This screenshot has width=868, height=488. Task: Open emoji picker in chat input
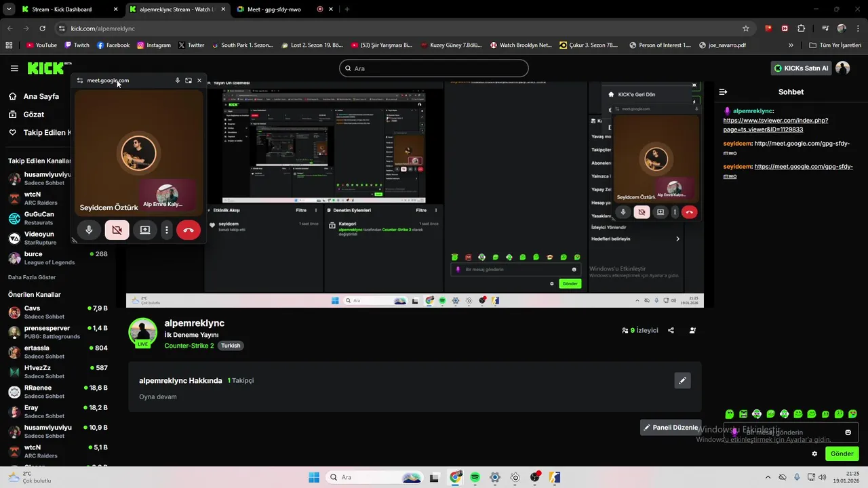click(x=848, y=432)
